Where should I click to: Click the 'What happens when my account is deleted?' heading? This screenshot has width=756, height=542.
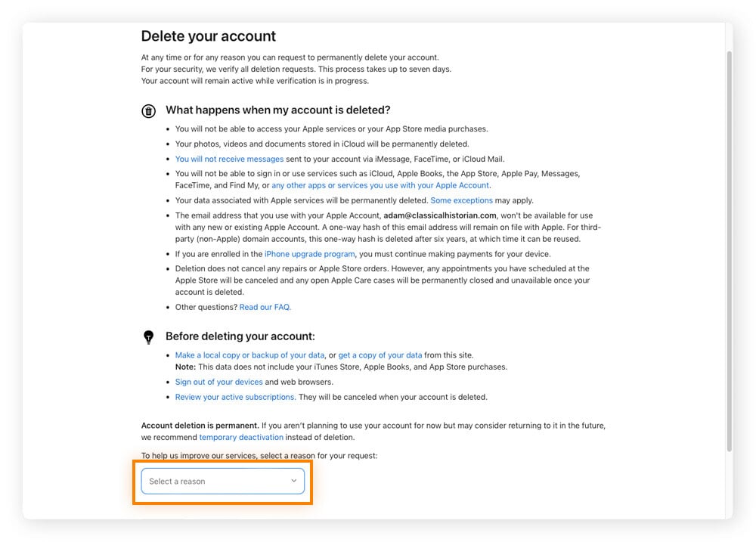(x=277, y=110)
